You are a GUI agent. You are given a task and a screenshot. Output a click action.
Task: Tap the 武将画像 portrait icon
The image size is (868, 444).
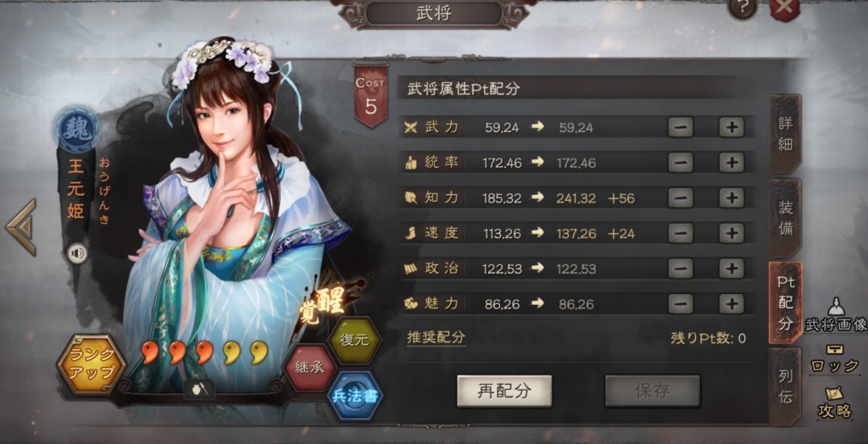point(836,315)
